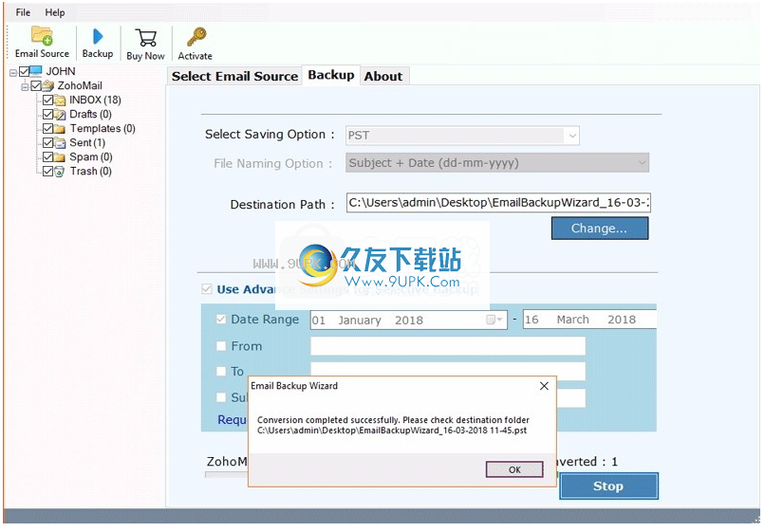Click the To filter text field
Screen dimensions: 765x532
click(448, 372)
